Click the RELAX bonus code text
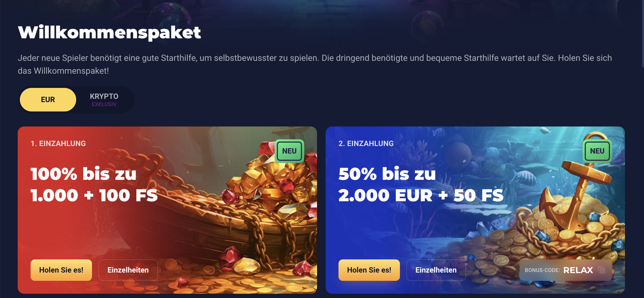Screen dimensions: 644x298 tap(578, 270)
